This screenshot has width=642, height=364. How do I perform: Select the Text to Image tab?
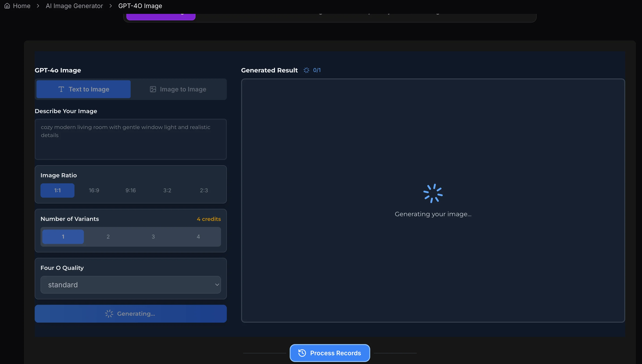[x=83, y=89]
